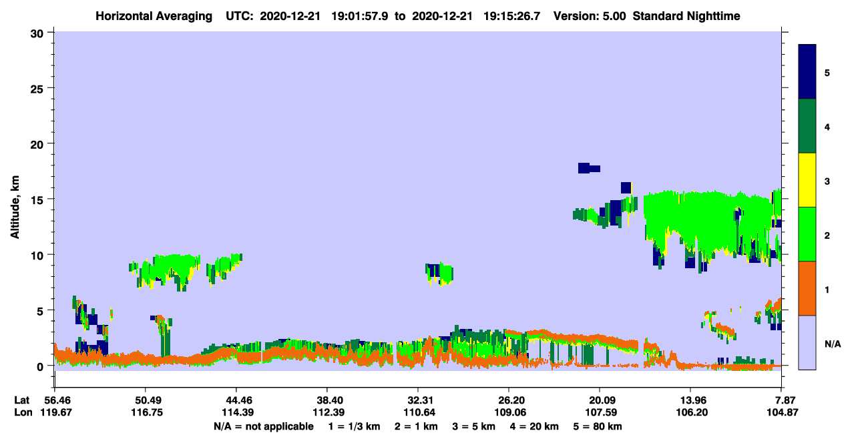This screenshot has height=445, width=868.
Task: Click the y-axis tick label 25
Action: [x=39, y=88]
